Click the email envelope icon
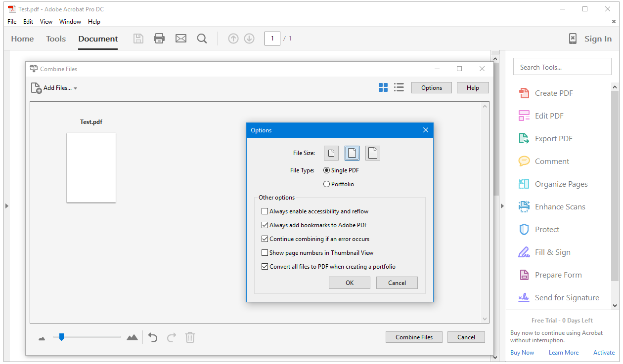 click(181, 39)
